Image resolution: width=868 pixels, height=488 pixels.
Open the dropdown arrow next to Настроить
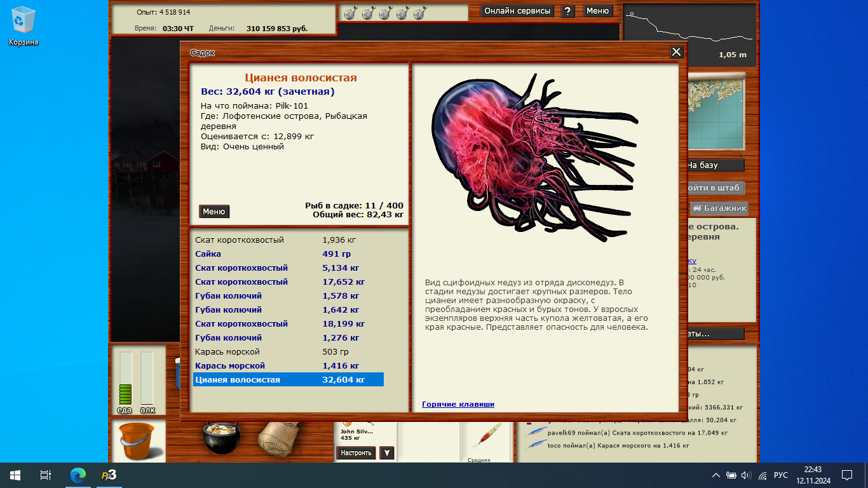(386, 453)
